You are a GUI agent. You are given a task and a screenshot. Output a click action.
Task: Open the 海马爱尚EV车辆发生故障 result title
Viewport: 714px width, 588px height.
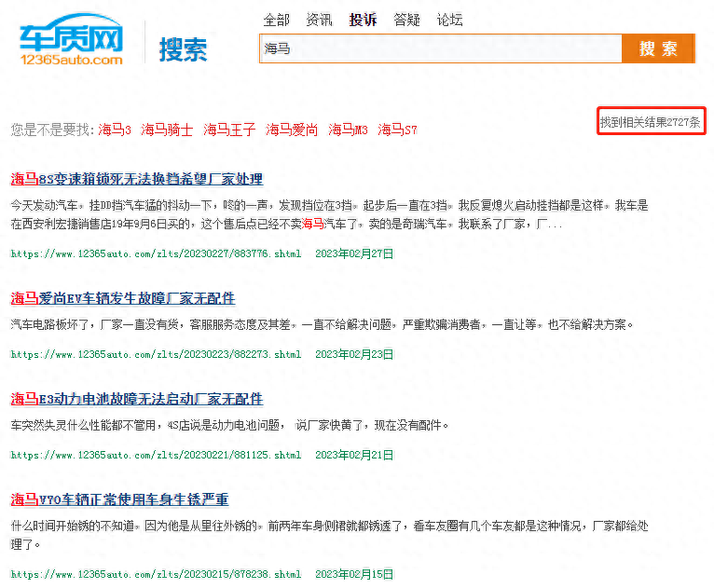122,298
